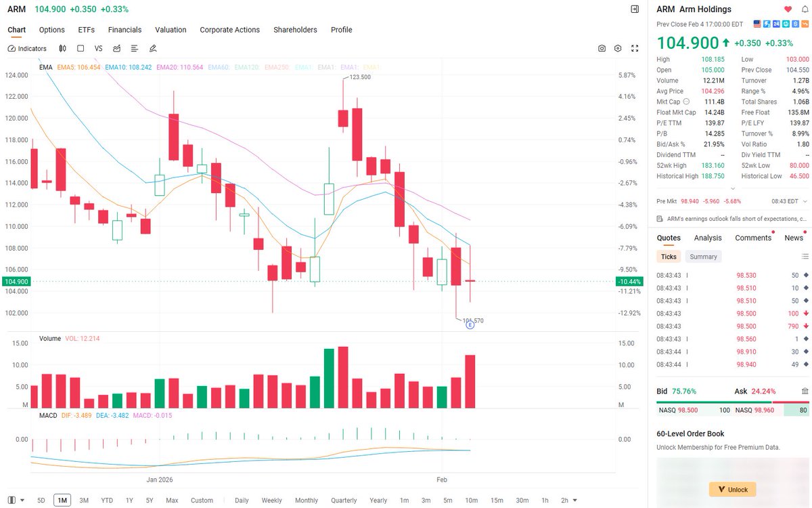Open the Comments tab
The height and width of the screenshot is (508, 812).
coord(753,238)
